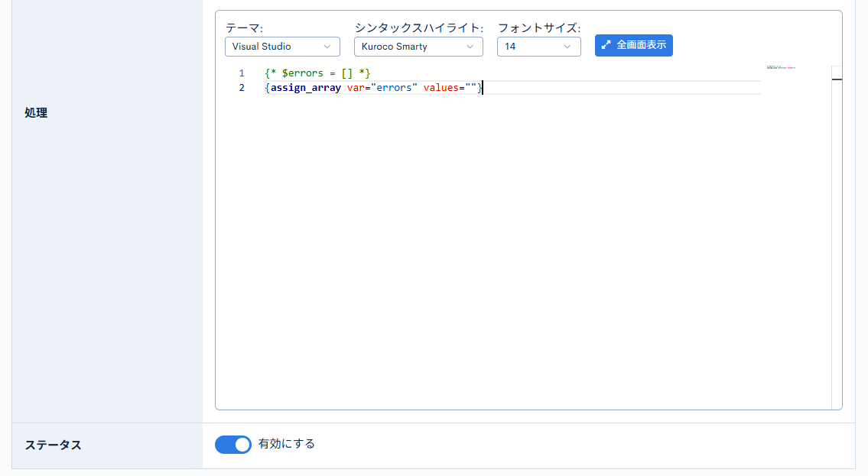The height and width of the screenshot is (476, 868).
Task: Open the font size 14 dropdown
Action: pyautogui.click(x=538, y=47)
